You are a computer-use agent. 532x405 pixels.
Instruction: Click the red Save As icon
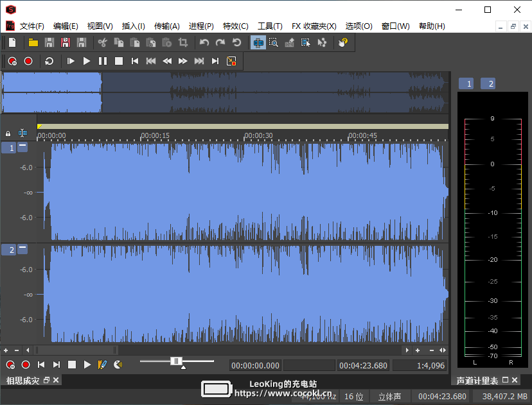coord(65,42)
